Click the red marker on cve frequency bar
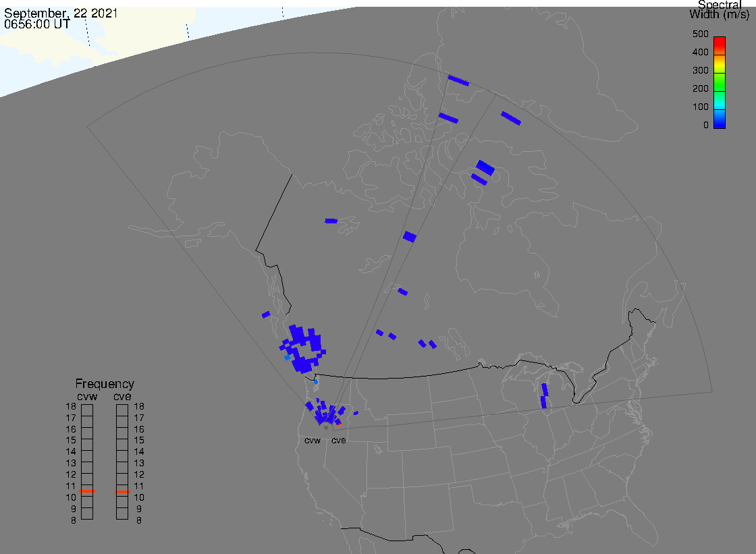Image resolution: width=756 pixels, height=554 pixels. click(122, 493)
